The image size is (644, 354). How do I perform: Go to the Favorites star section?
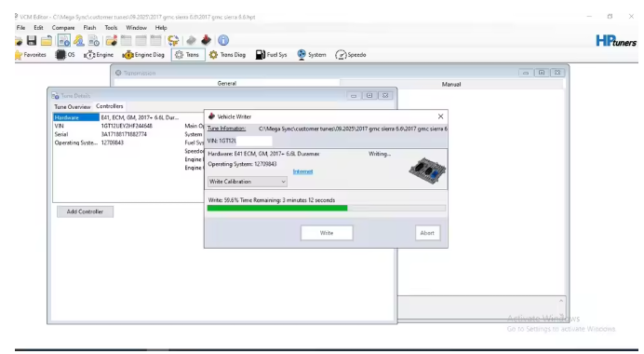(31, 55)
